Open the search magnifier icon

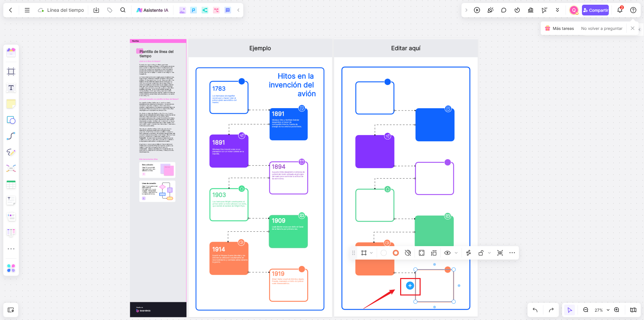click(123, 10)
